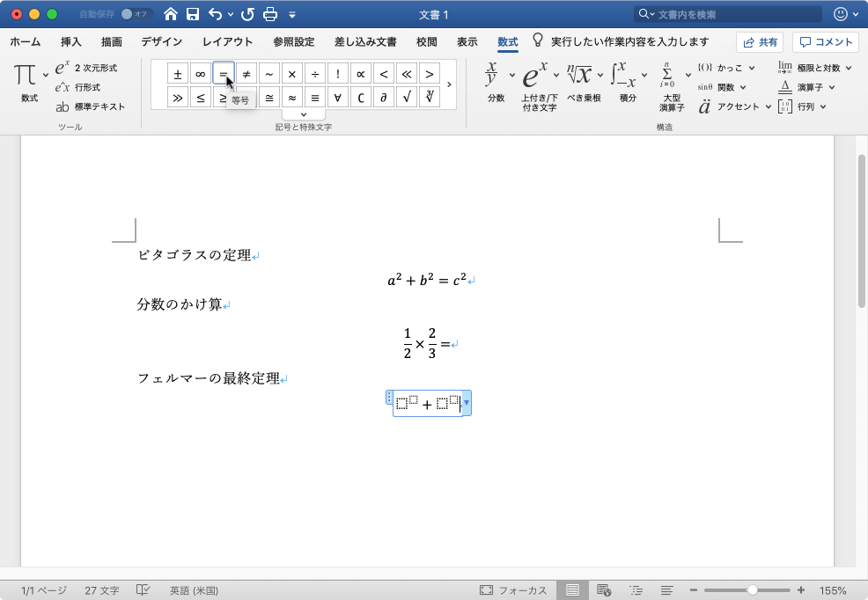This screenshot has height=600, width=868.
Task: Insert the approximately-equal (≅) symbol
Action: point(269,98)
